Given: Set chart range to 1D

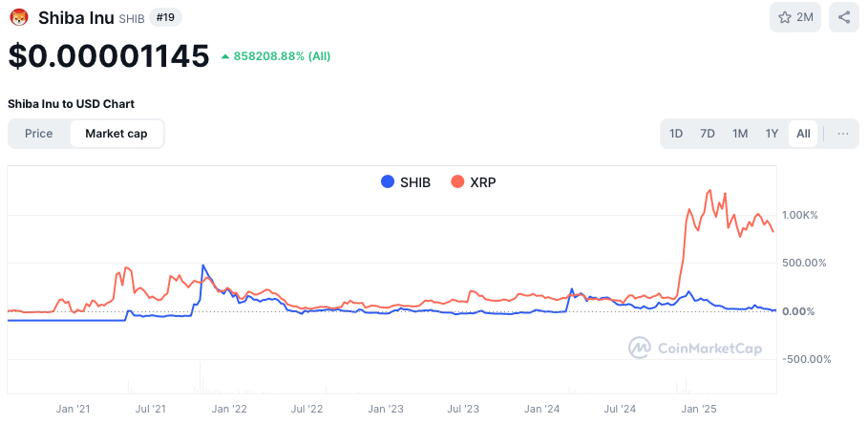Looking at the screenshot, I should click(x=676, y=134).
